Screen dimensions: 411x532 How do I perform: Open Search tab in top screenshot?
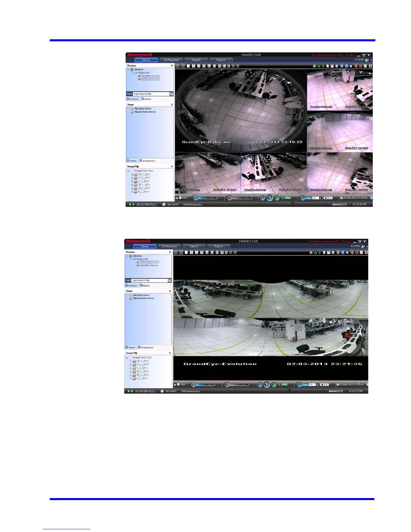click(x=196, y=60)
